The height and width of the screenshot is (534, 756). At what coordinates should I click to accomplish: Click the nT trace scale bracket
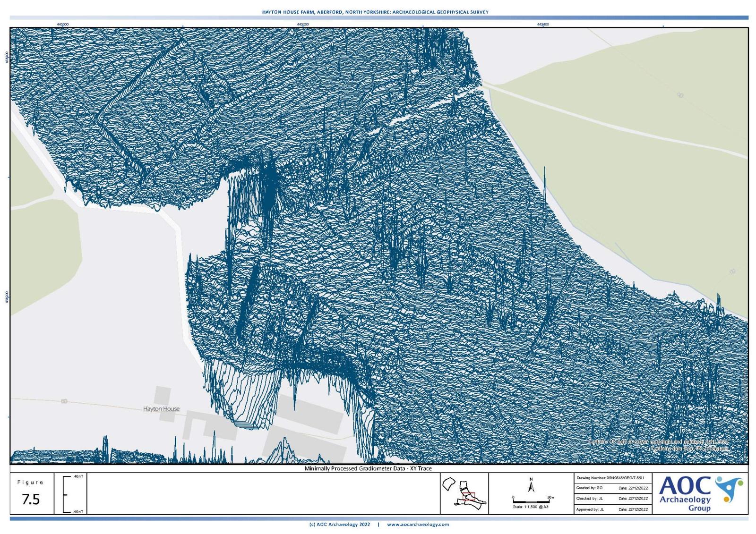point(65,494)
